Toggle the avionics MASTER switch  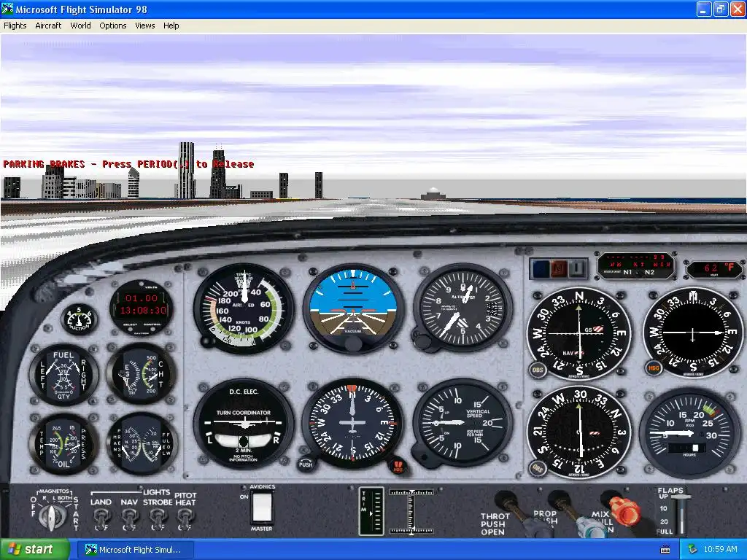262,507
